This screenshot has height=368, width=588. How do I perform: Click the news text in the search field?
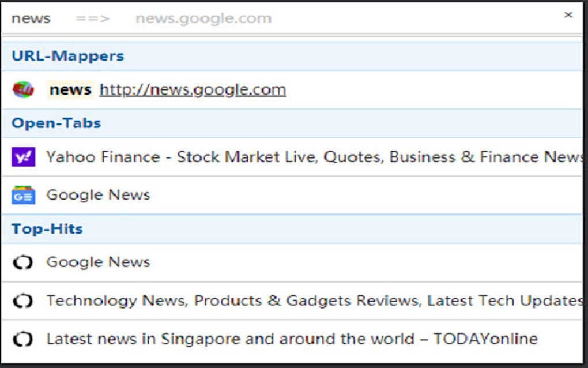coord(32,18)
